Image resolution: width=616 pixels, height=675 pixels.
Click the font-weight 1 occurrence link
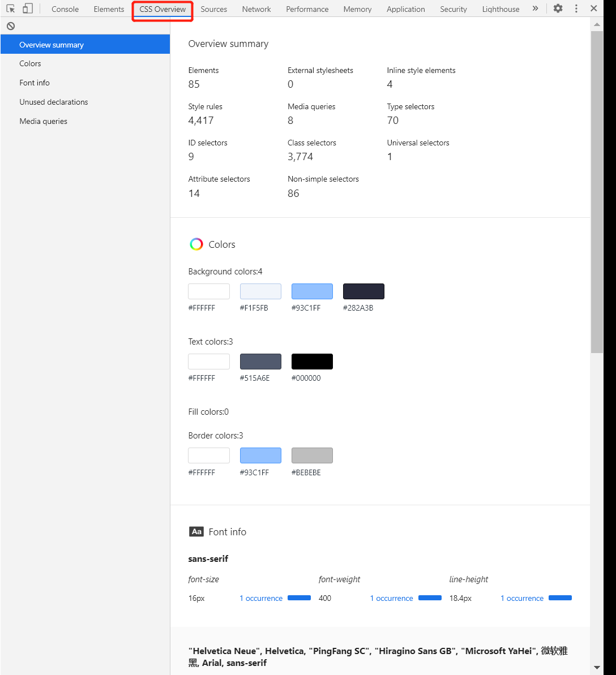(x=391, y=598)
